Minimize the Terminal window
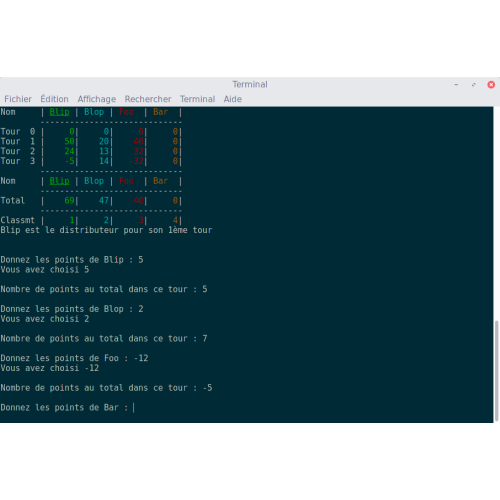 456,85
